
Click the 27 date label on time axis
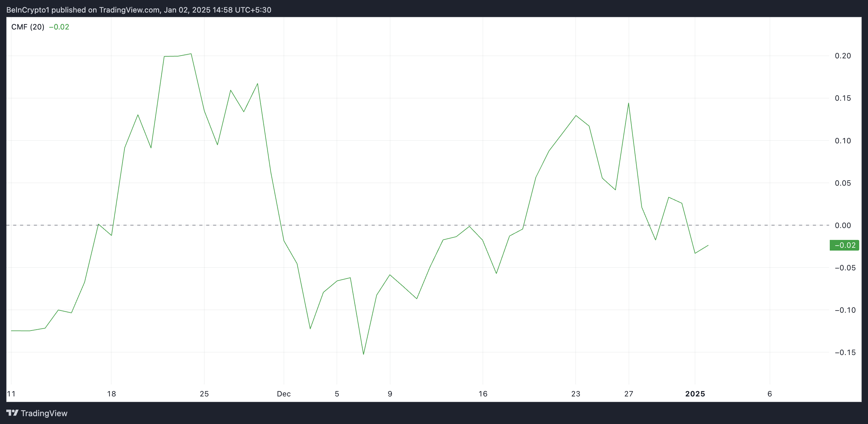coord(628,394)
